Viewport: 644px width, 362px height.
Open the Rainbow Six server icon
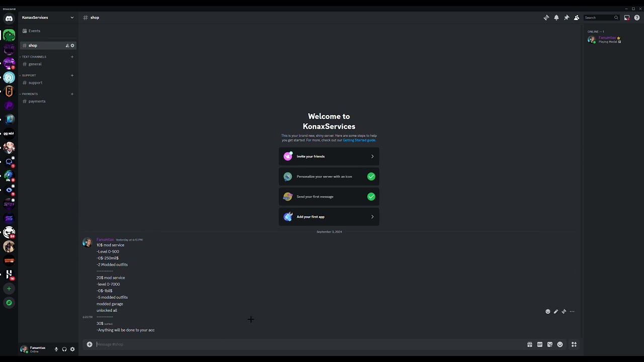pyautogui.click(x=9, y=92)
